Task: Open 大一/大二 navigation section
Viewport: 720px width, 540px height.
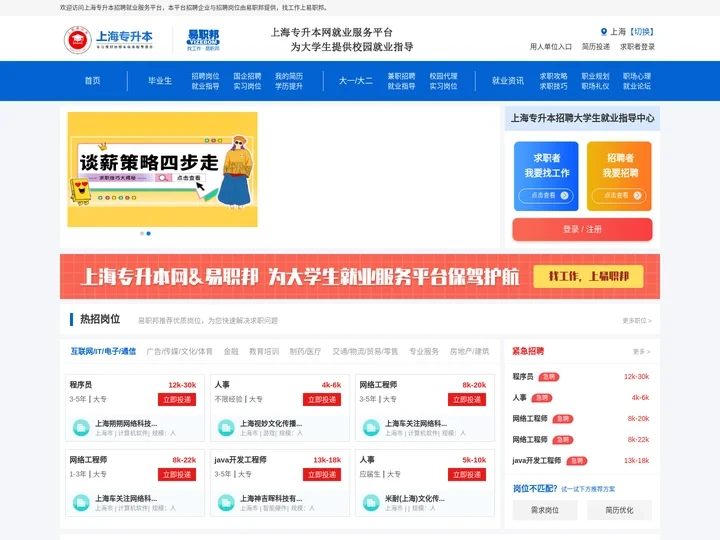Action: point(355,80)
